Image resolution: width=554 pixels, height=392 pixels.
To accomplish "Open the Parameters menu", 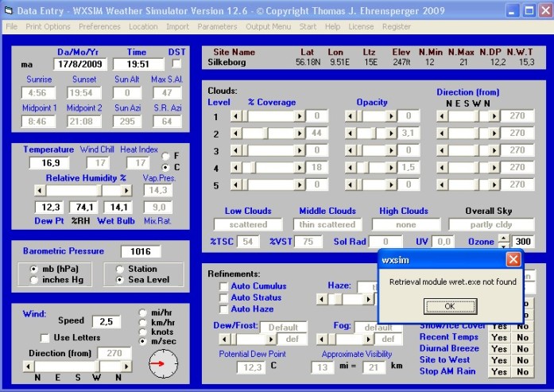I will (x=217, y=26).
